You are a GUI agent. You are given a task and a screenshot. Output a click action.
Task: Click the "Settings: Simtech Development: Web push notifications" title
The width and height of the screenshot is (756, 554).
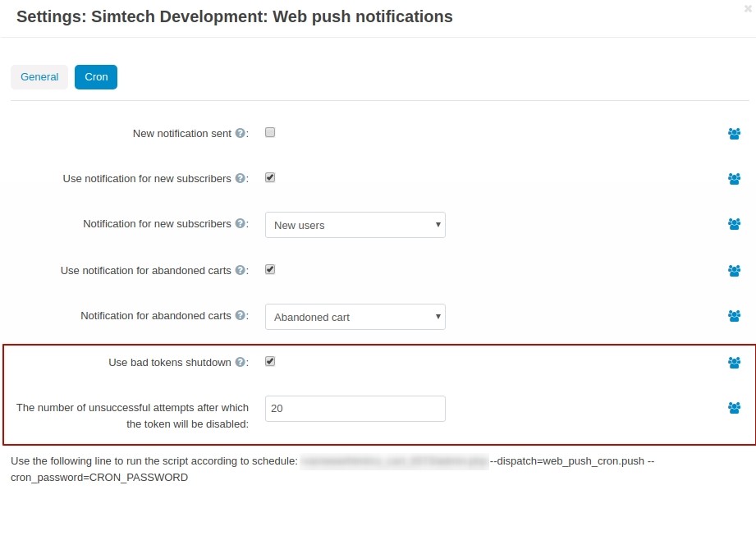(235, 16)
